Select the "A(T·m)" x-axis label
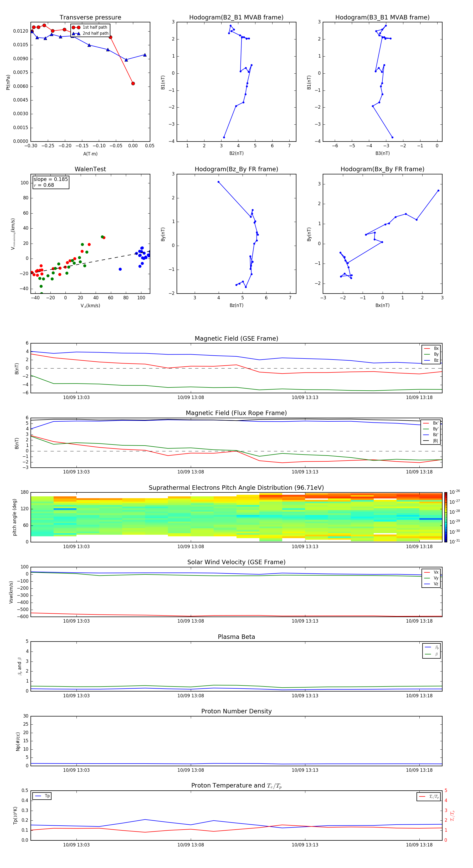The width and height of the screenshot is (473, 868). pyautogui.click(x=90, y=154)
